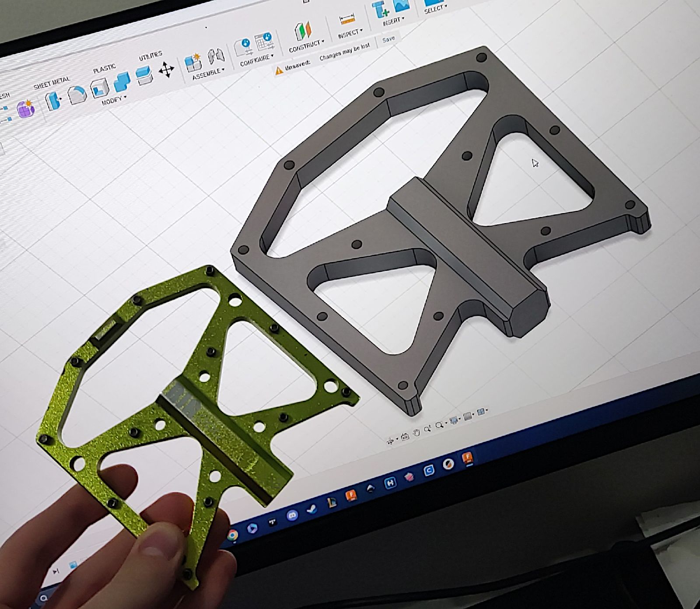Open Steam from the taskbar

(x=312, y=509)
